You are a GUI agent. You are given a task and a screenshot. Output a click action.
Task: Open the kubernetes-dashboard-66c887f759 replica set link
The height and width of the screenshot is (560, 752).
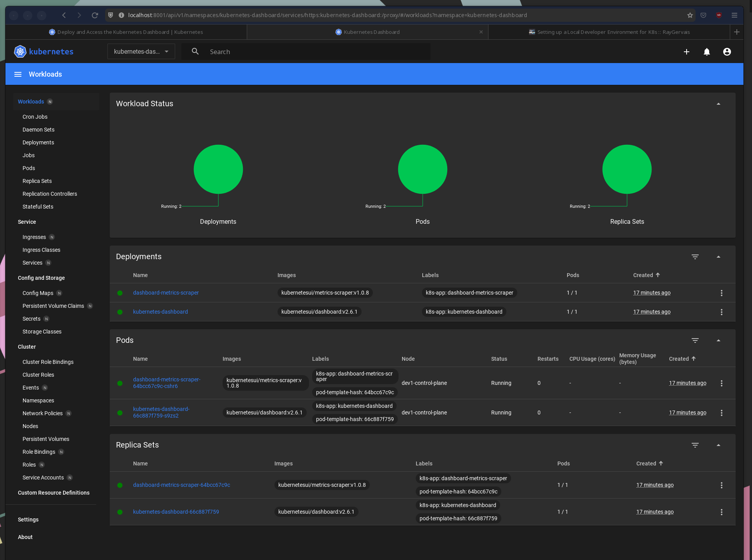pyautogui.click(x=176, y=512)
